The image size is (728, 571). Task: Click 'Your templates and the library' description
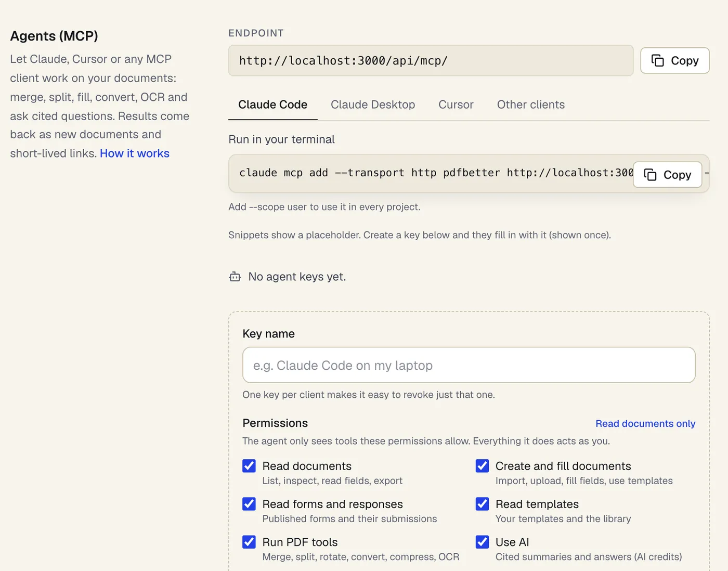click(563, 519)
